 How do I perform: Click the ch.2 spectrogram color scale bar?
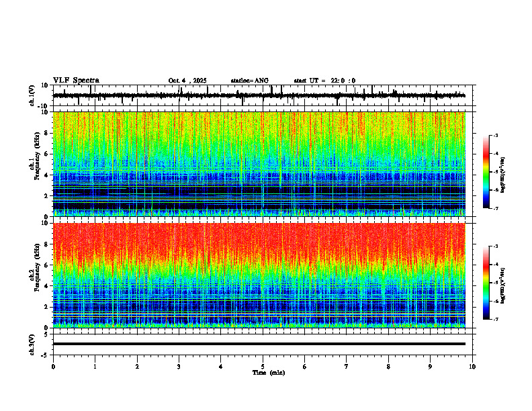[486, 283]
